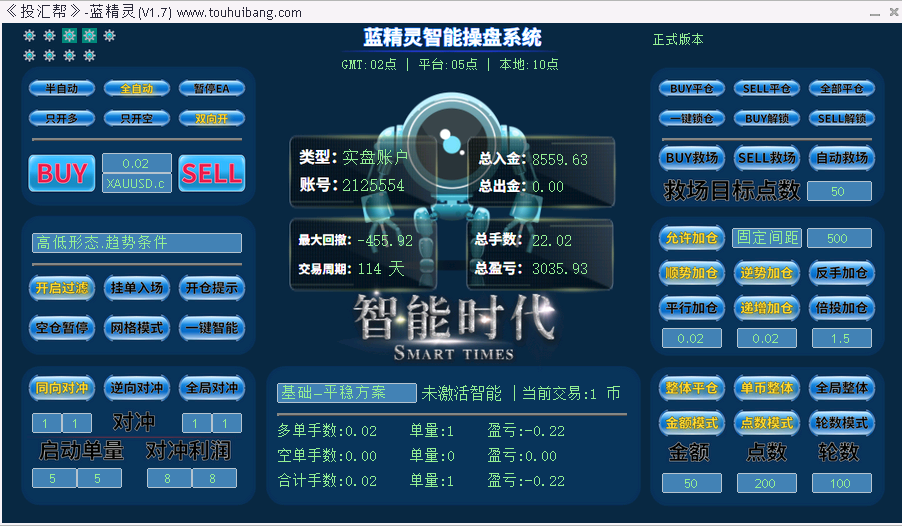Click the SELL救场 rescue button
The height and width of the screenshot is (527, 902).
click(x=767, y=158)
